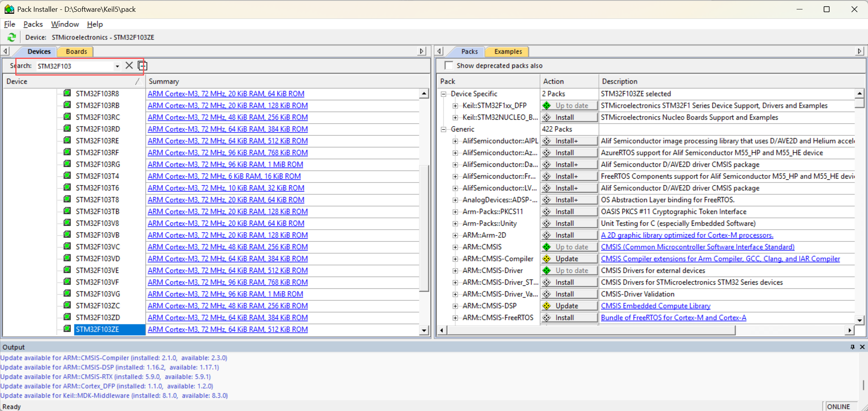This screenshot has height=411, width=868.
Task: Click the chip icon for STM32F103VC
Action: point(67,246)
